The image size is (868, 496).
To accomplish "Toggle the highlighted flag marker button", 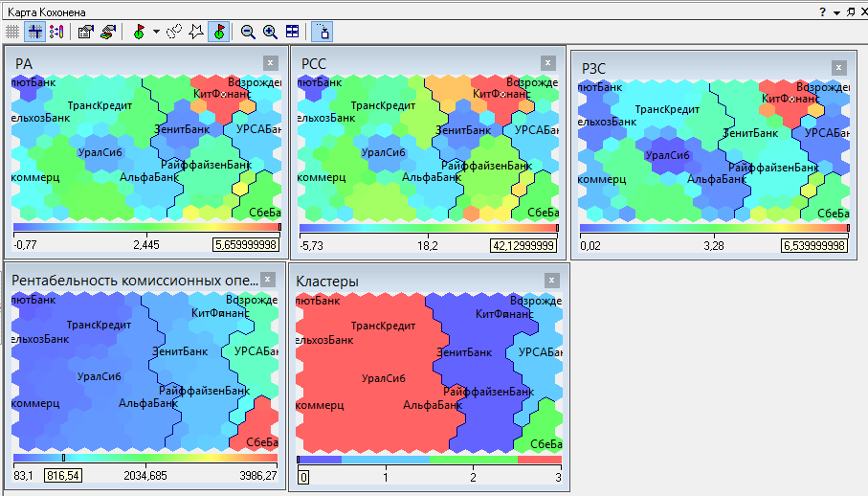I will click(218, 33).
